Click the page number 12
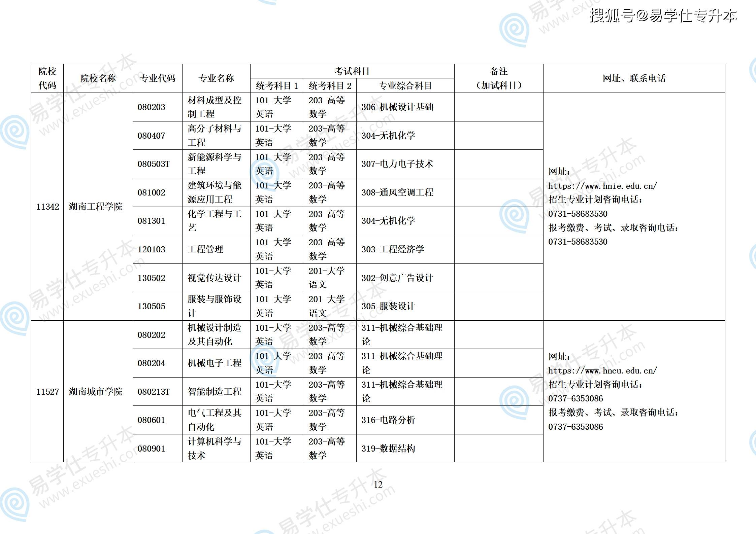 (378, 485)
